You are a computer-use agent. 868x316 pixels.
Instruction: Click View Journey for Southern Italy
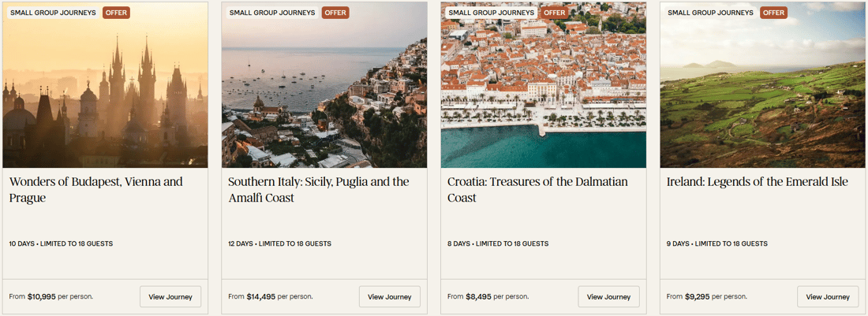tap(390, 297)
